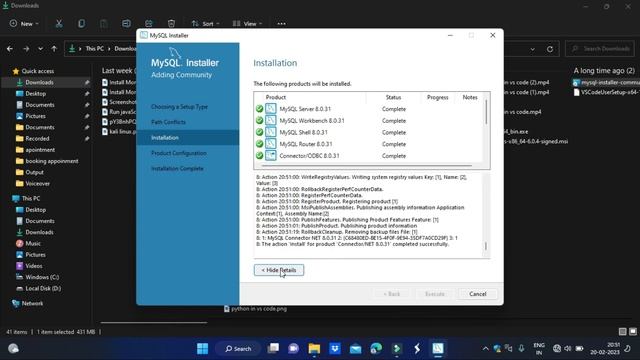This screenshot has width=640, height=360.
Task: Open Microsoft Edge from taskbar
Action: (x=376, y=349)
